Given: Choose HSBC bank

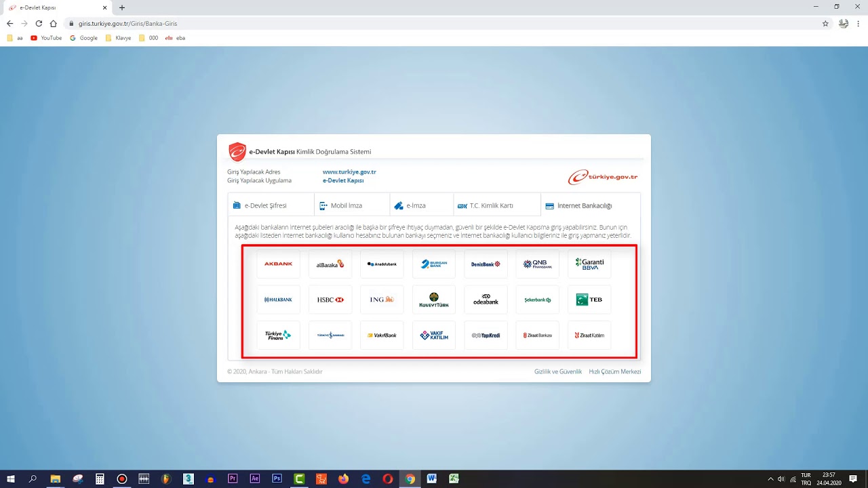Looking at the screenshot, I should pyautogui.click(x=330, y=300).
